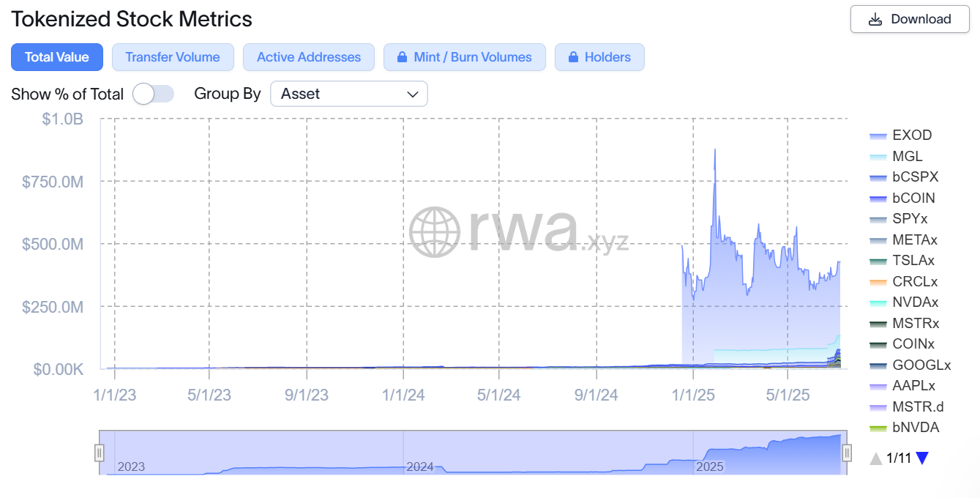Open the Group By Asset dropdown
980x498 pixels.
click(x=348, y=94)
